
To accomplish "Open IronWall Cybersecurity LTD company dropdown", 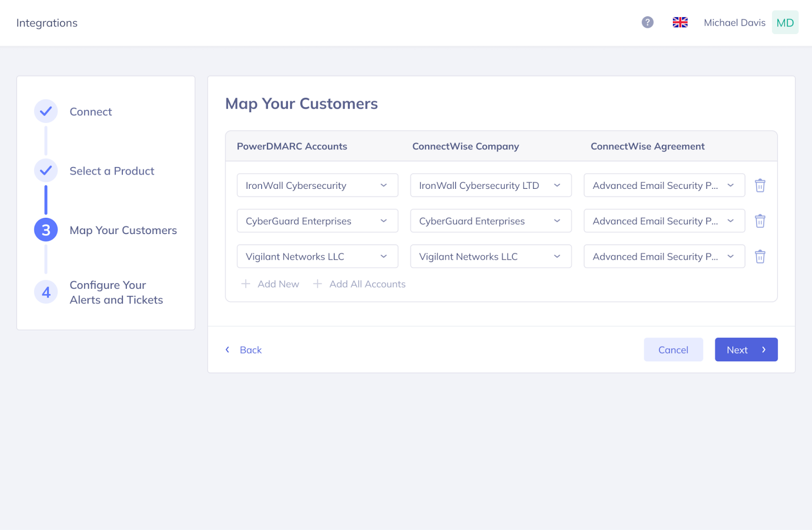I will pos(491,185).
